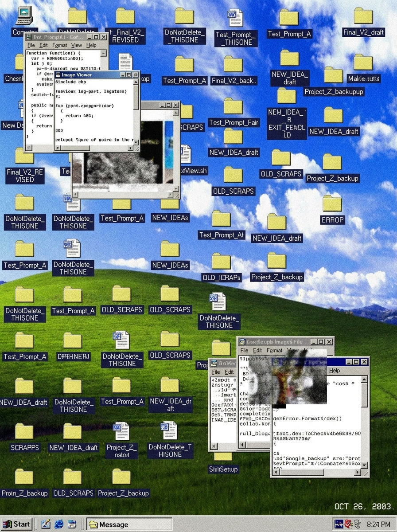The height and width of the screenshot is (532, 397).
Task: Open Help menu in top-left code editor
Action: [x=91, y=45]
